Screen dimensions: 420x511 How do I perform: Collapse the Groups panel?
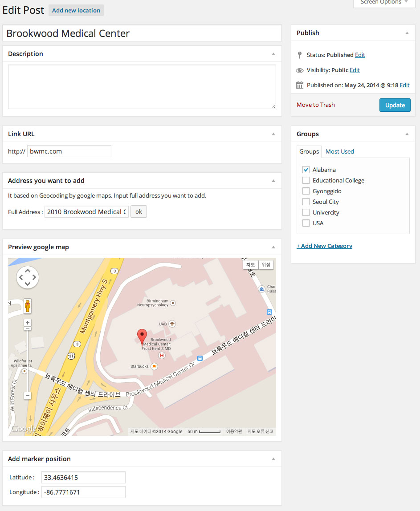click(x=407, y=134)
